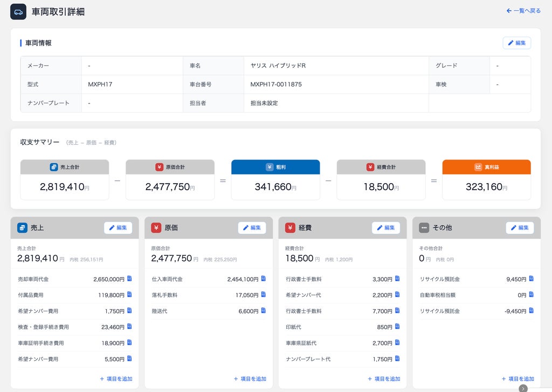Click document icon for 車庫証明手続き費用

pyautogui.click(x=129, y=342)
